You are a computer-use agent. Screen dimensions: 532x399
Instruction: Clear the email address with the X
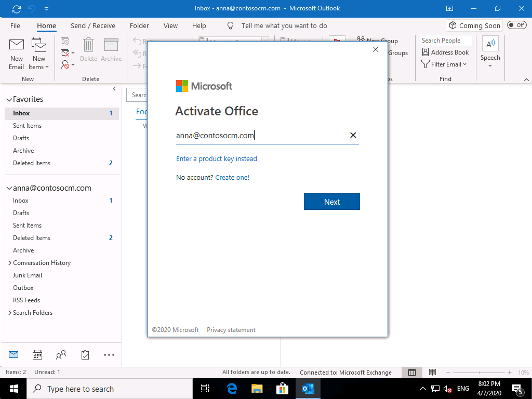coord(353,135)
